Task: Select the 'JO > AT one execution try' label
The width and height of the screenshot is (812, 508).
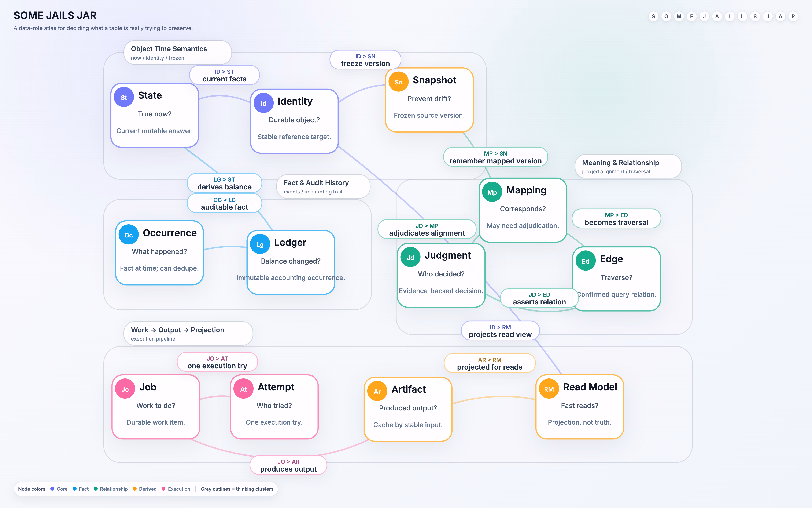Action: [x=217, y=362]
